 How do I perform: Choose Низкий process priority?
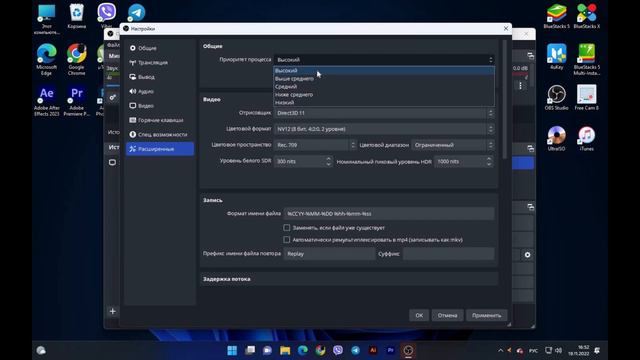[x=384, y=102]
